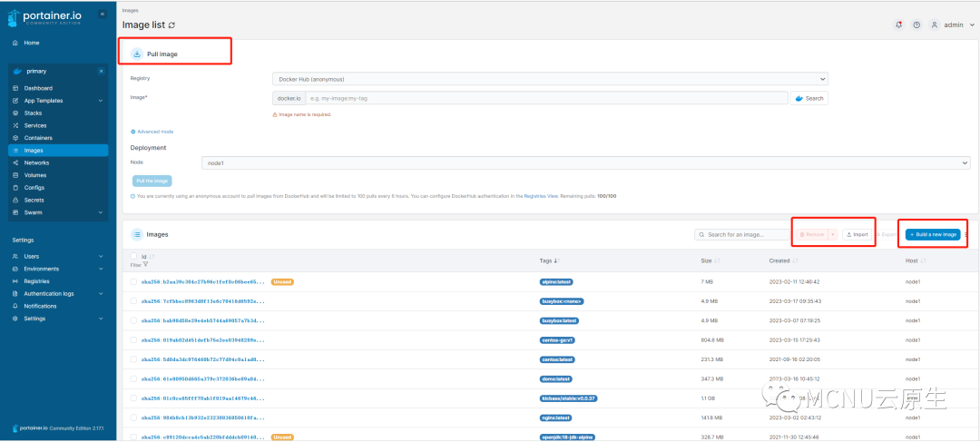The image size is (980, 442).
Task: Click the Images list icon in the table header
Action: [x=137, y=234]
